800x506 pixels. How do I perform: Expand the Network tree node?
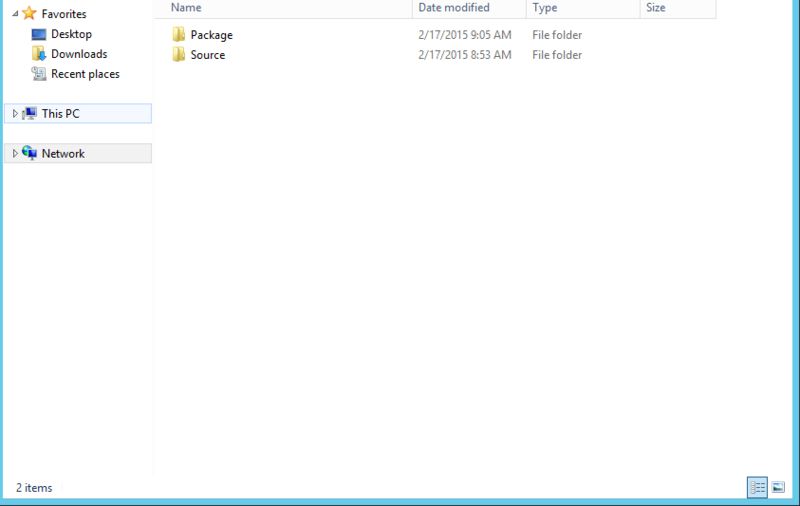tap(15, 153)
